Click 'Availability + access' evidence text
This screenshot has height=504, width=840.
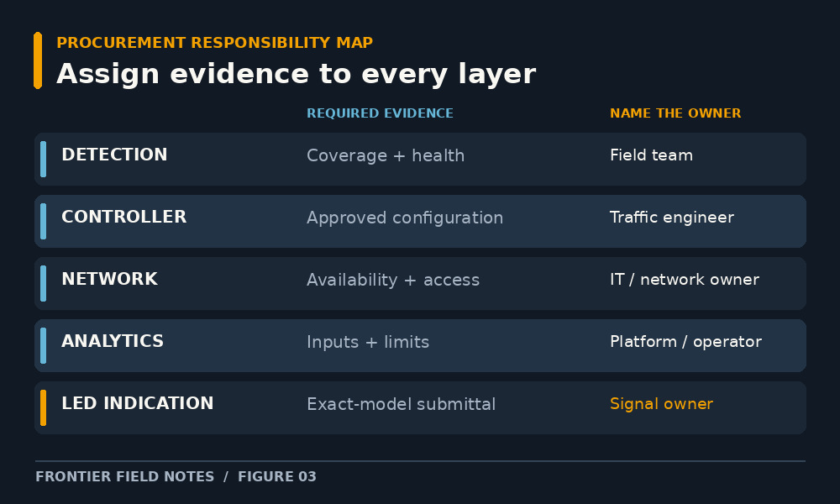coord(392,280)
